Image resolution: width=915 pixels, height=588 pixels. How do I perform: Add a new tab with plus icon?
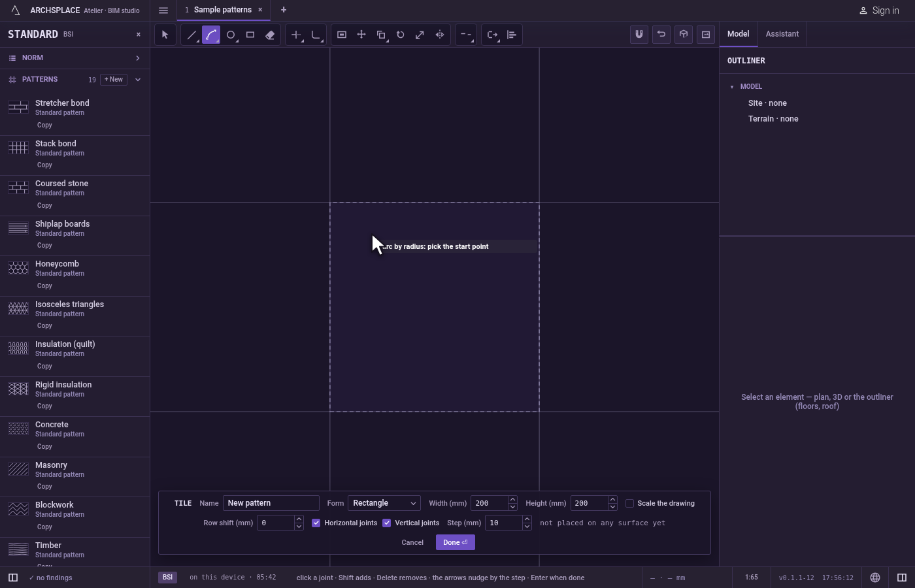coord(284,10)
